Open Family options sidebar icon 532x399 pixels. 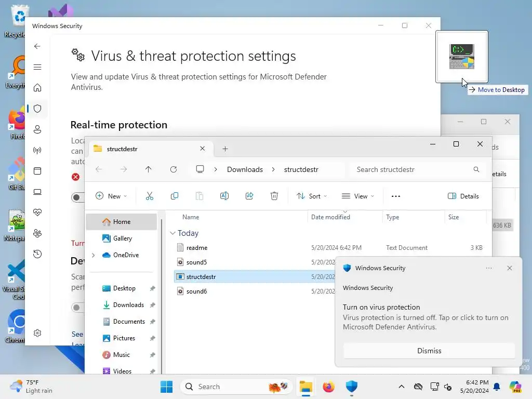pos(37,233)
